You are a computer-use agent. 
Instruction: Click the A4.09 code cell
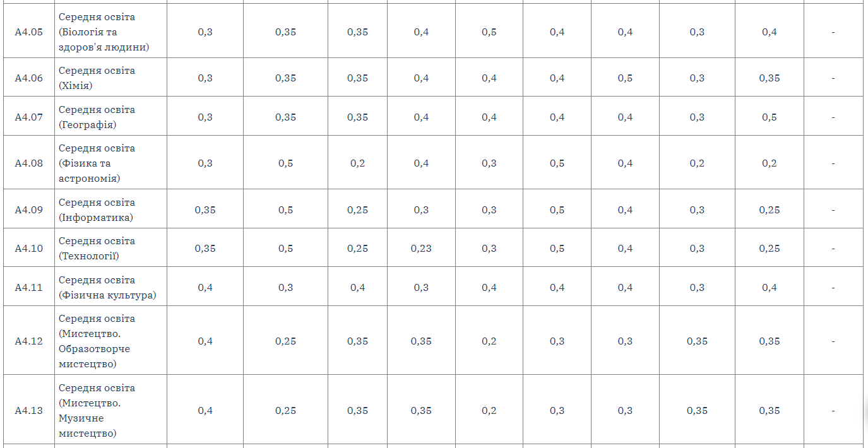29,209
